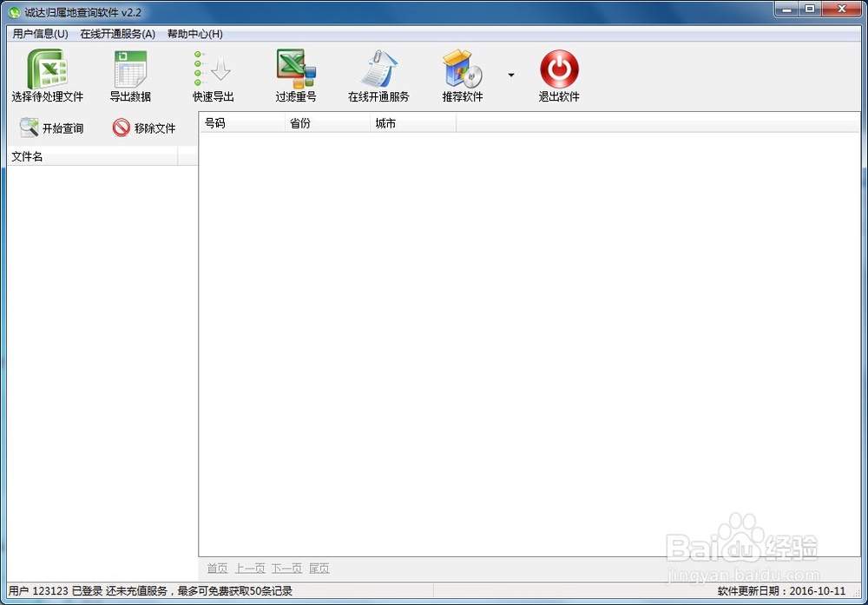Viewport: 868px width, 605px height.
Task: Click the status text 用户 123123 已登录
Action: [x=56, y=590]
